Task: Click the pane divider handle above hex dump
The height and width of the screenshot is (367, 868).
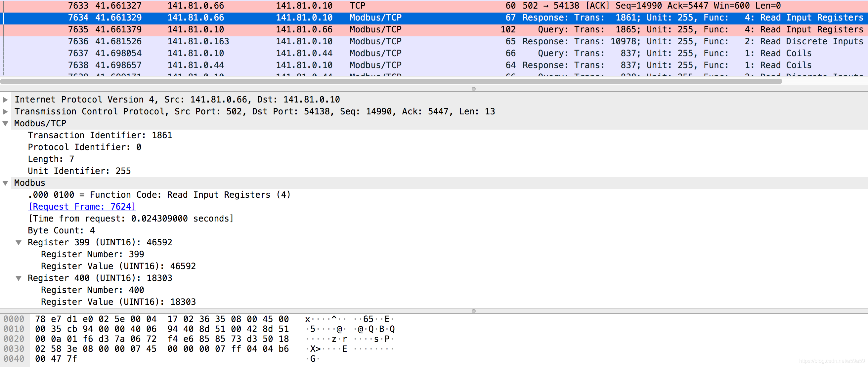Action: click(x=473, y=311)
